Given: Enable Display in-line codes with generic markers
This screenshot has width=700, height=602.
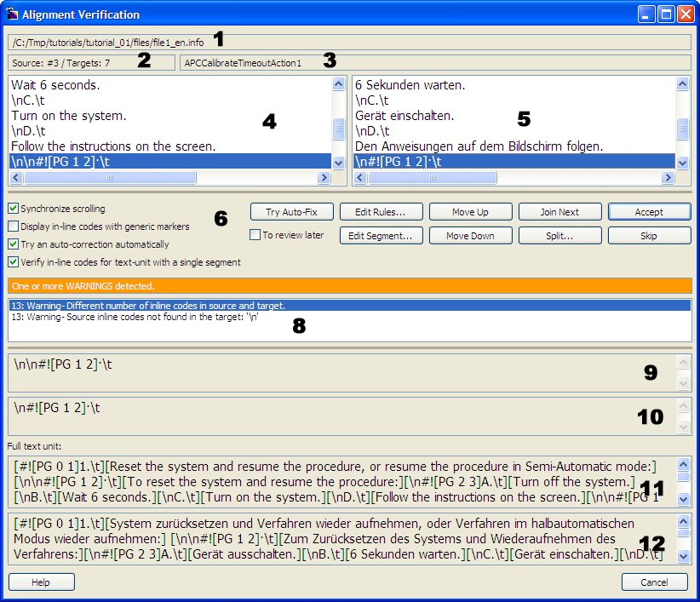Looking at the screenshot, I should click(13, 226).
